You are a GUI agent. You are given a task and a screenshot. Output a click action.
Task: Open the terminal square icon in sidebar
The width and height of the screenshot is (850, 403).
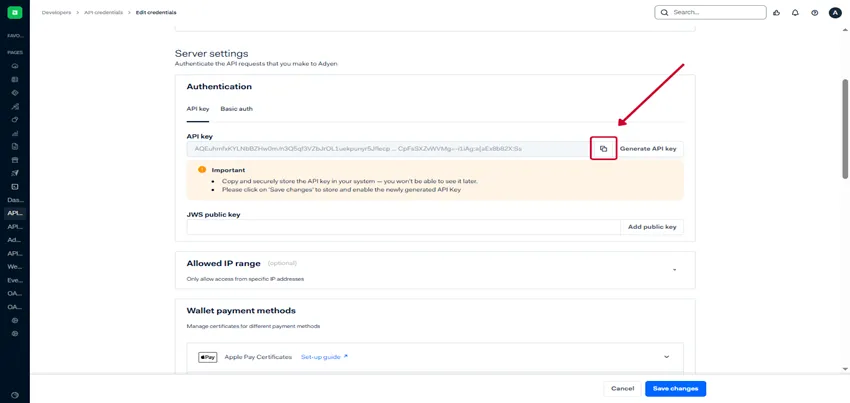(15, 187)
